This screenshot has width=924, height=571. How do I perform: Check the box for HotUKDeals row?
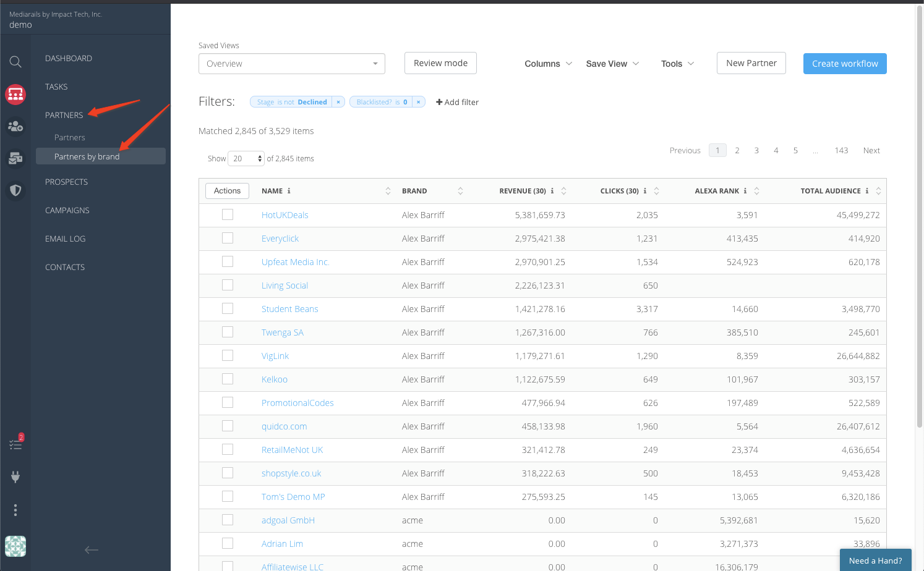click(x=228, y=214)
